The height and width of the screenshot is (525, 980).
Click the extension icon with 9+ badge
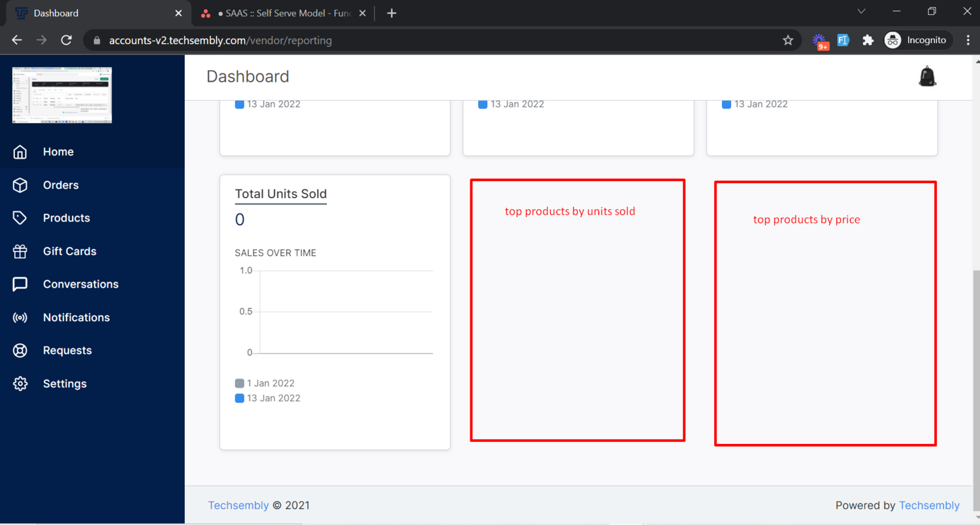pos(821,41)
